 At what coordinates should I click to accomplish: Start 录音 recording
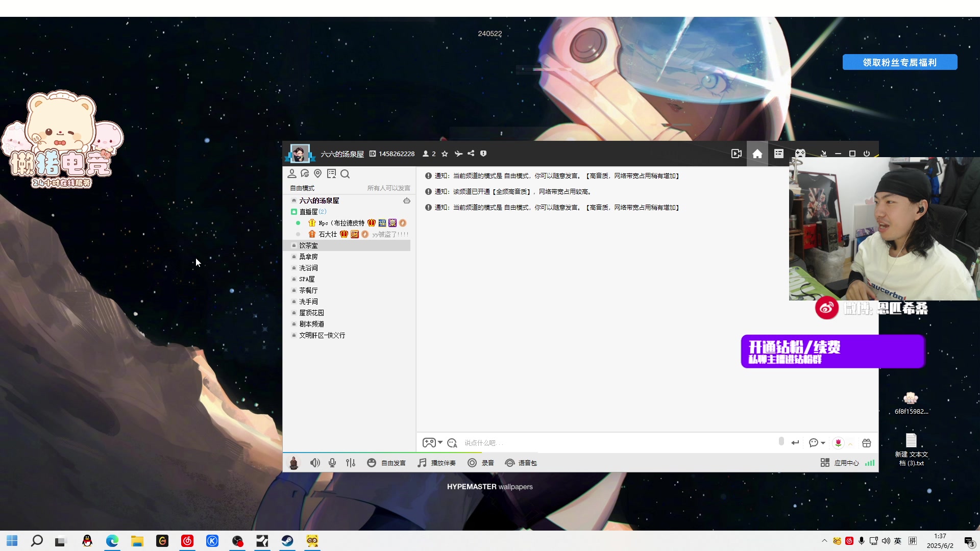pos(481,463)
